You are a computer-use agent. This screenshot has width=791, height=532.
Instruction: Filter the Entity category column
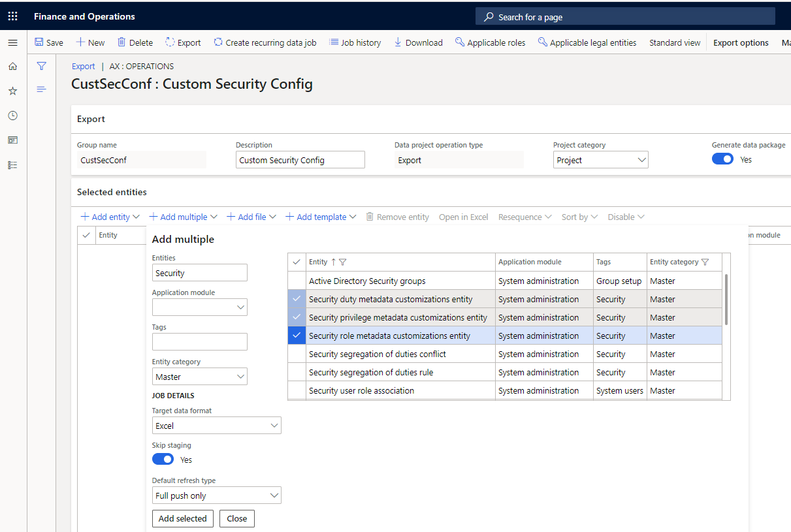(x=705, y=262)
